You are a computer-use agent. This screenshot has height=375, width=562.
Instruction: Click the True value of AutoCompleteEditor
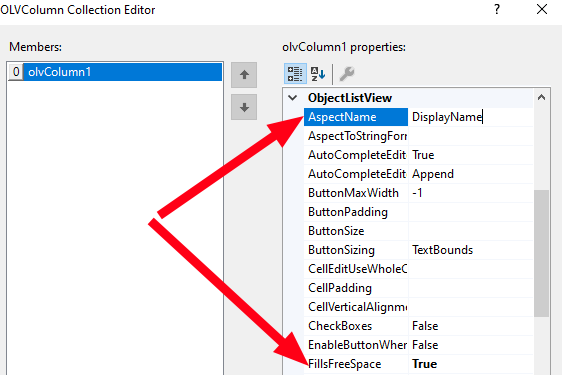pos(470,155)
